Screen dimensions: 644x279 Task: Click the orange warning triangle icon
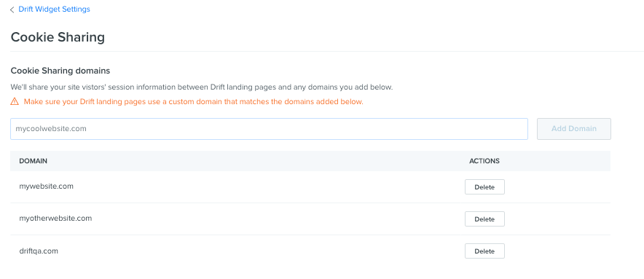coord(15,101)
